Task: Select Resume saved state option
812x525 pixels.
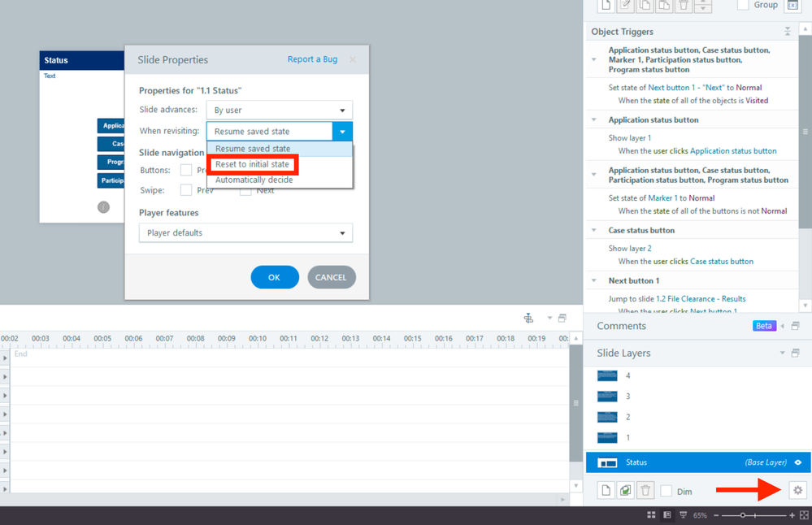Action: coord(280,149)
